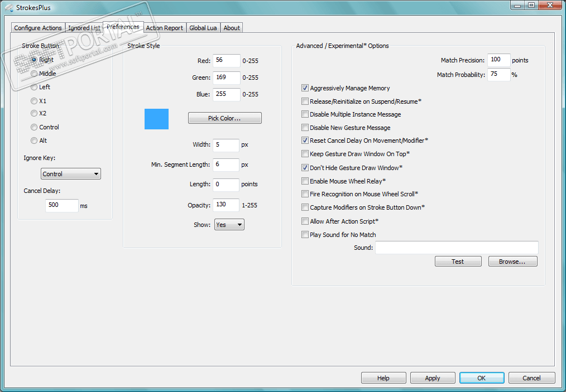This screenshot has height=392, width=566.
Task: Enable Release/Reinitialize on Suspend/Resume
Action: (x=305, y=101)
